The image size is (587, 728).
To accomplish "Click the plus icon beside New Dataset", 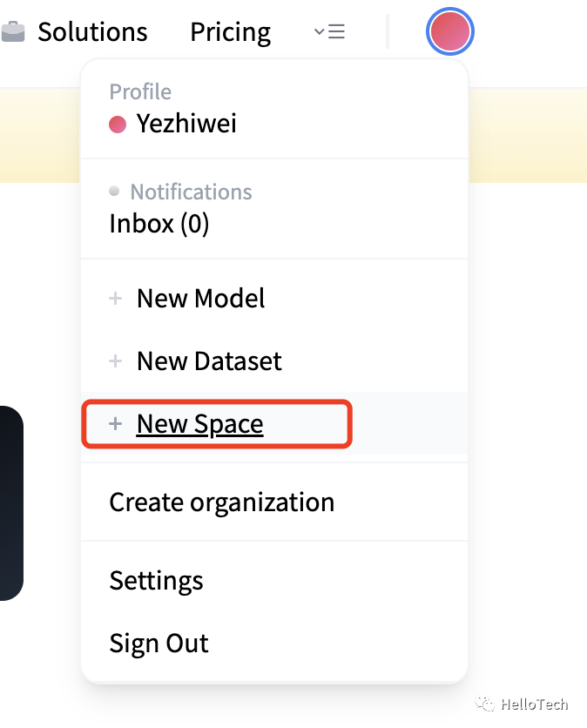I will 115,361.
